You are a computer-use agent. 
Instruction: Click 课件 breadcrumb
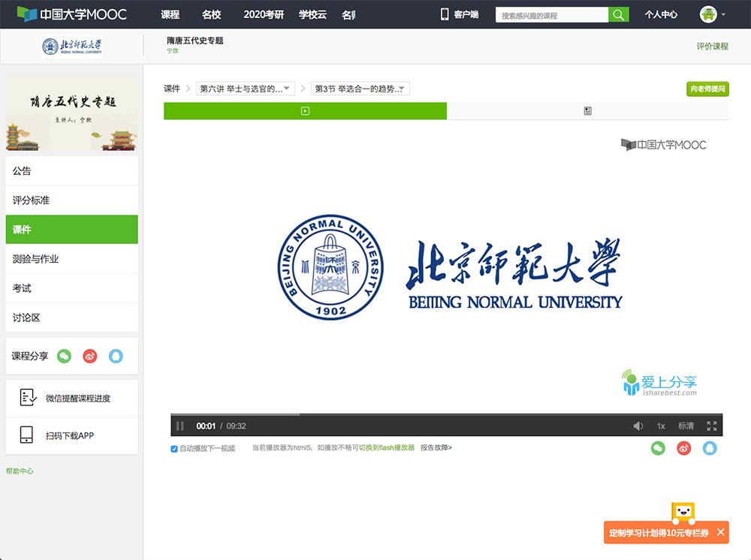pos(172,89)
